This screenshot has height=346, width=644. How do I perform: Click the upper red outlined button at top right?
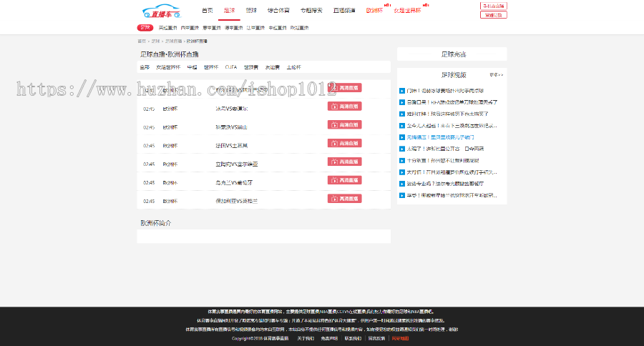(493, 6)
